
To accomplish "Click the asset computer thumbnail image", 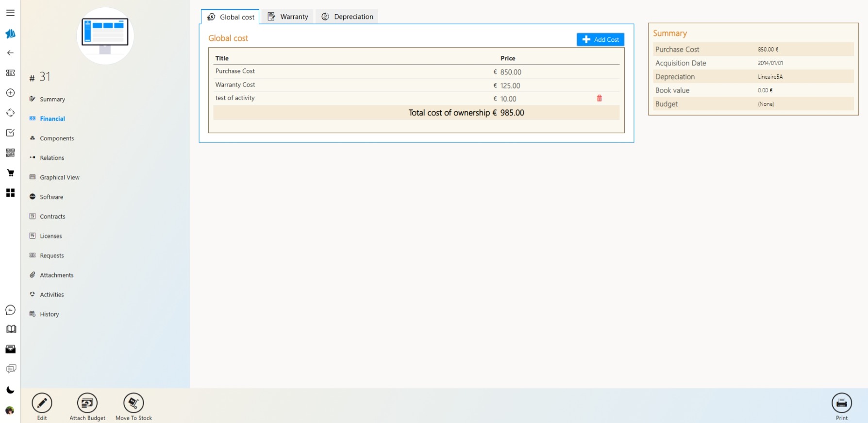I will 105,36.
